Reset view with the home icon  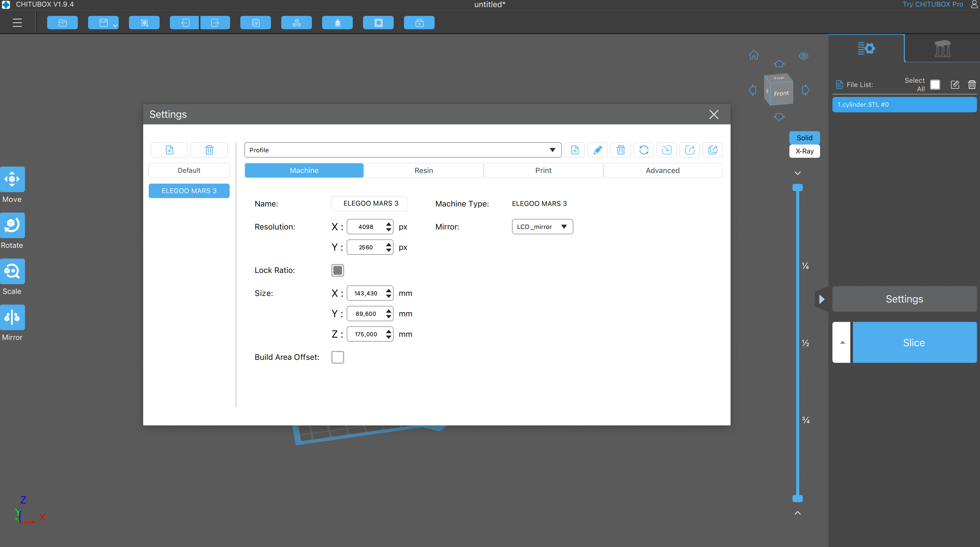pyautogui.click(x=754, y=55)
